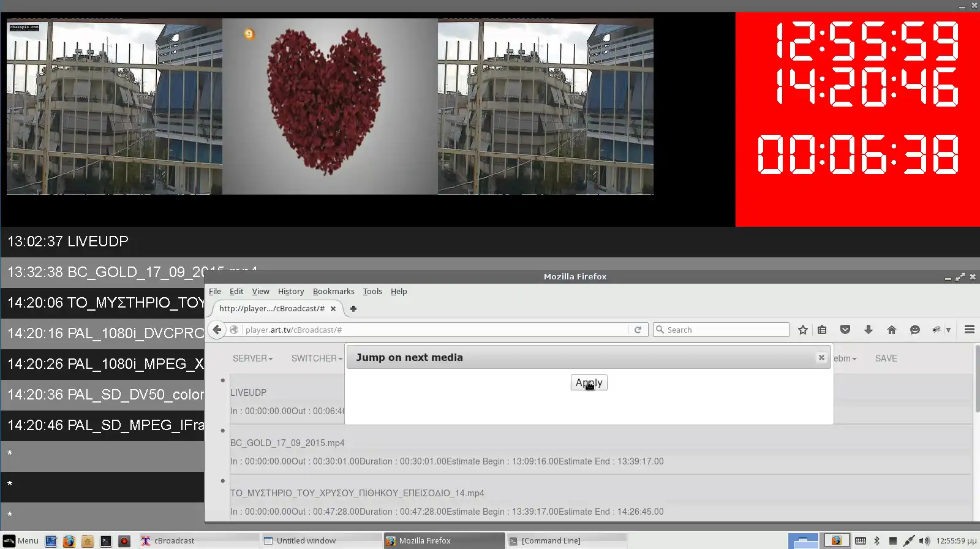
Task: Open the keyboard layout tray icon
Action: 861,541
